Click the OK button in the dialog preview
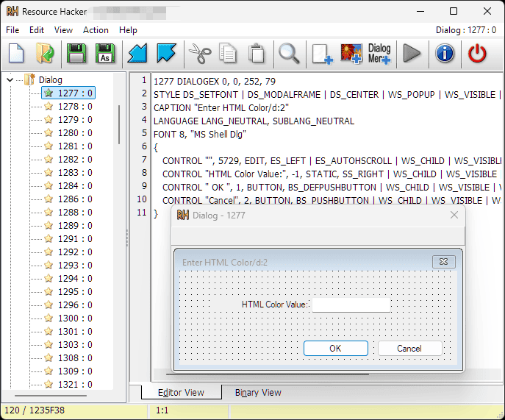The image size is (505, 420). pyautogui.click(x=336, y=349)
